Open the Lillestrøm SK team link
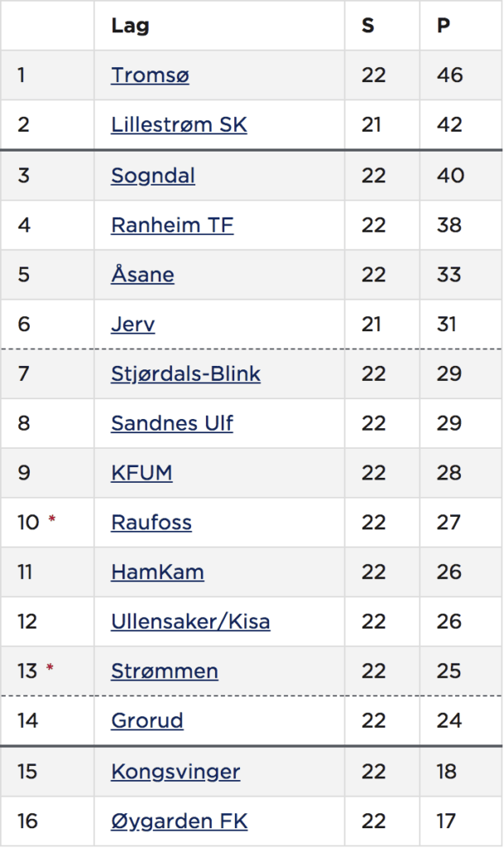This screenshot has width=504, height=848. [x=179, y=125]
